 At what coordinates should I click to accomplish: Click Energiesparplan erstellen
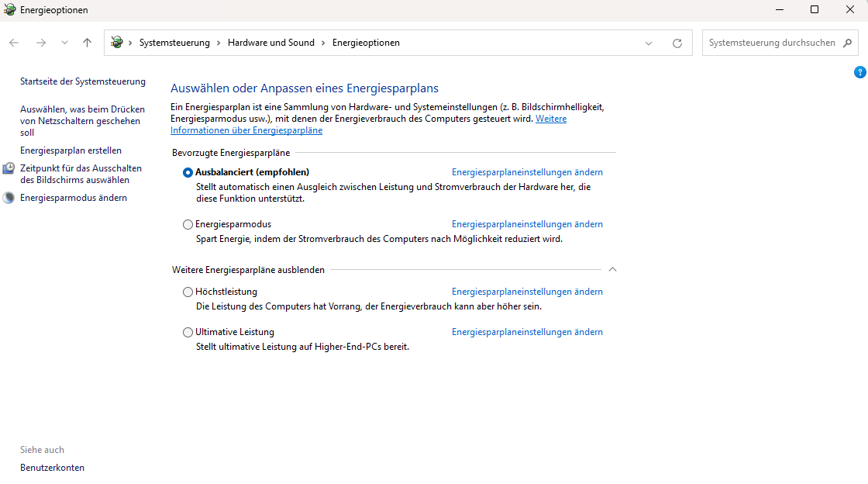[71, 150]
